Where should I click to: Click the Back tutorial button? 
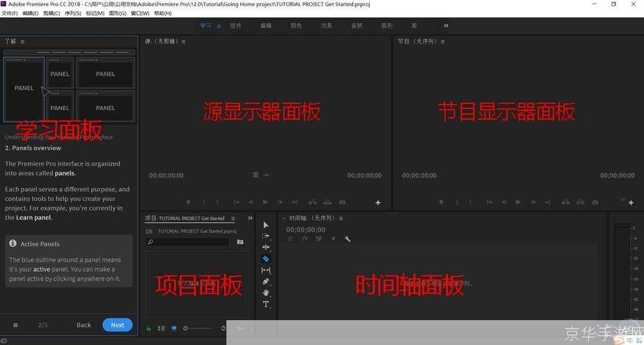click(84, 325)
